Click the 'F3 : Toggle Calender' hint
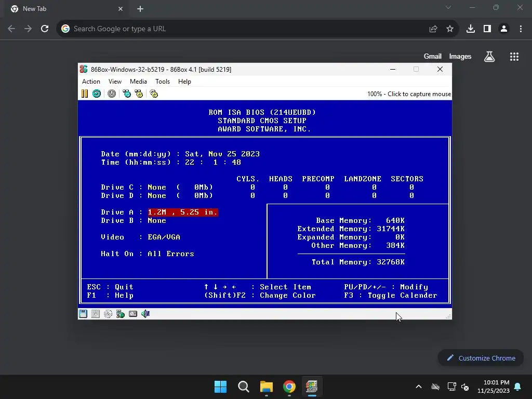This screenshot has width=532, height=399. pyautogui.click(x=391, y=296)
